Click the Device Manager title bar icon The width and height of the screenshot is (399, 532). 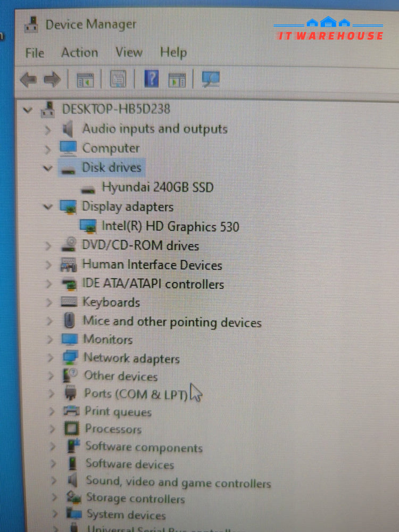coord(31,25)
